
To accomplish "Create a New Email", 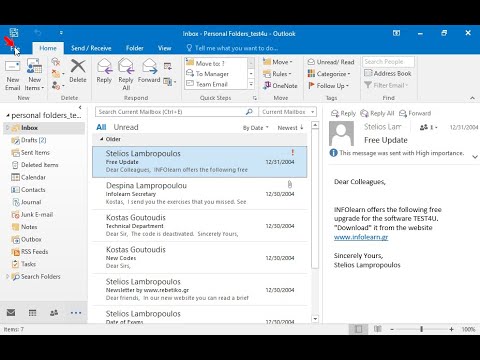I will point(12,76).
